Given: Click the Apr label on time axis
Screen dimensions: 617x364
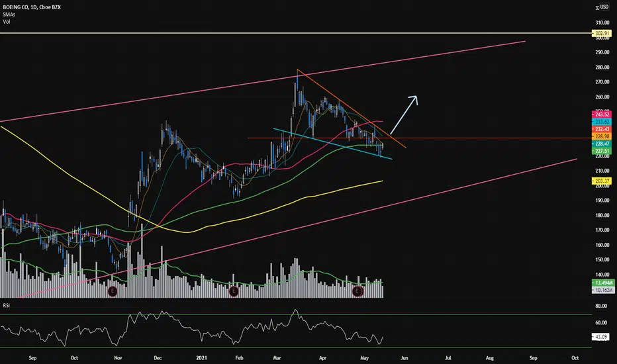Looking at the screenshot, I should coord(322,358).
